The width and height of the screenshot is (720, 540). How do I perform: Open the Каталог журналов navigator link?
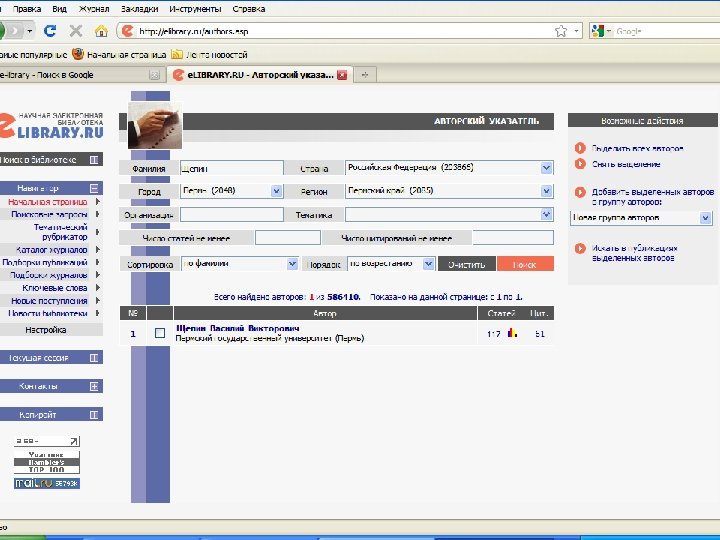[51, 250]
